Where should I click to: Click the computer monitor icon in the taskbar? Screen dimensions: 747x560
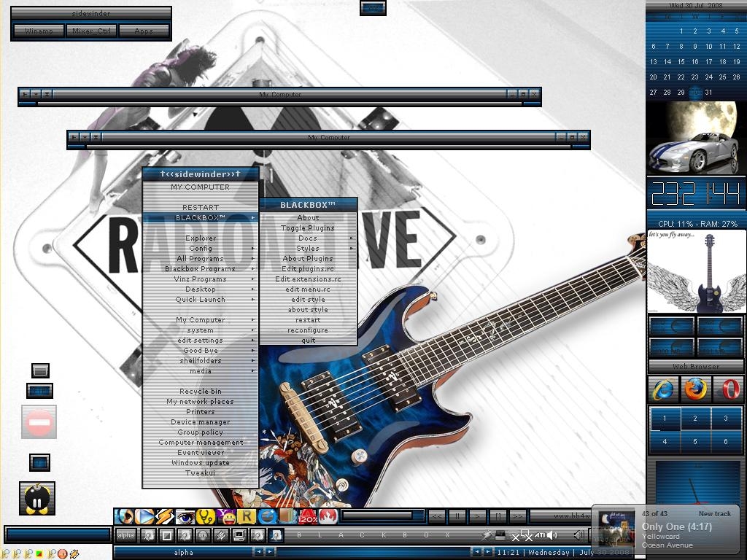pos(239,536)
